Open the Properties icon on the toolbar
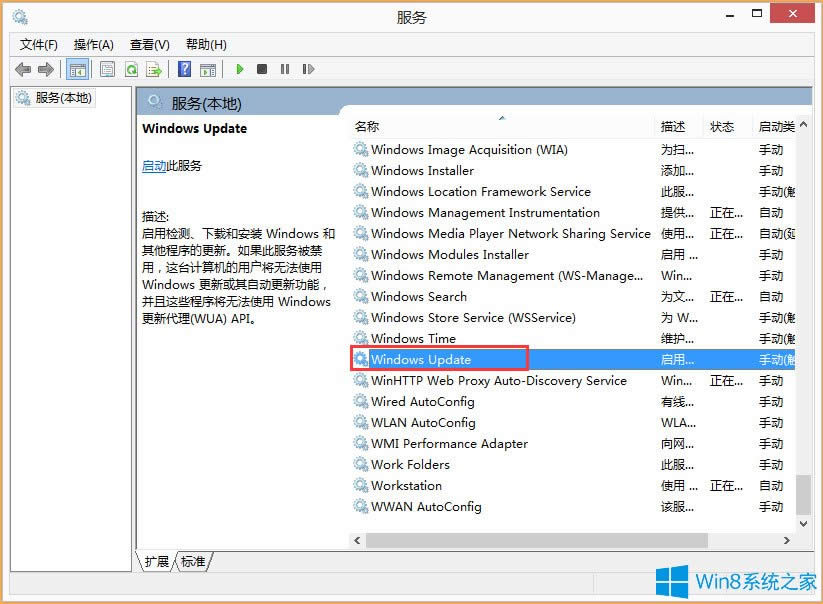 (106, 68)
